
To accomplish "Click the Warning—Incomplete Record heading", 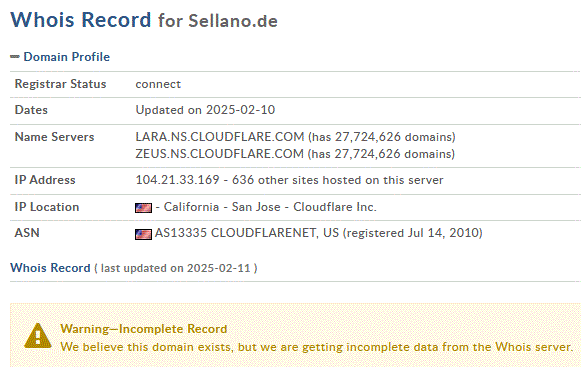I will (144, 329).
